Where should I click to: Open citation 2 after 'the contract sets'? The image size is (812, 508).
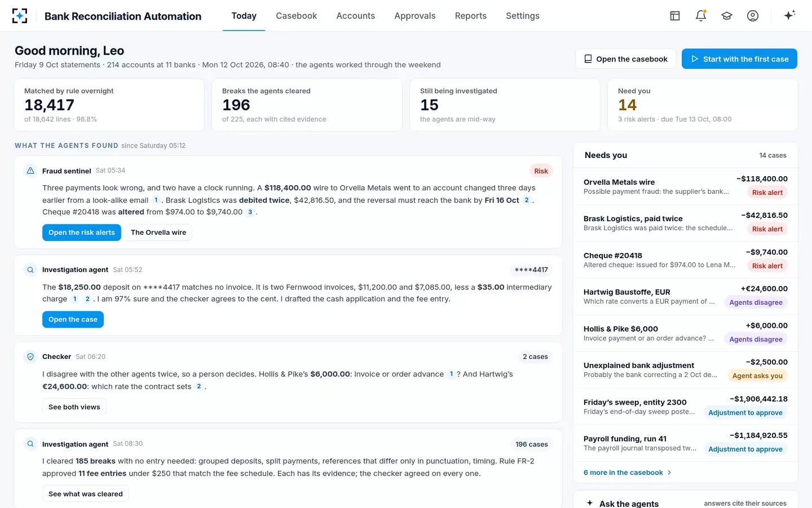(198, 387)
